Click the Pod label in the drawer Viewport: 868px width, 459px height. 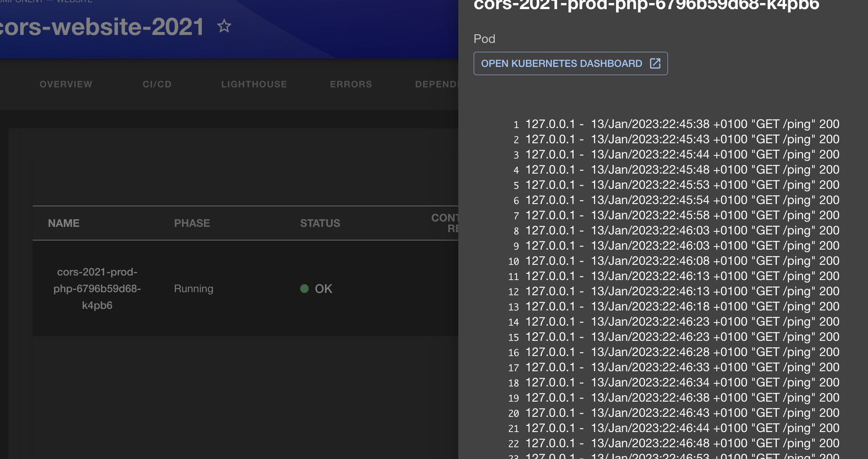[484, 39]
